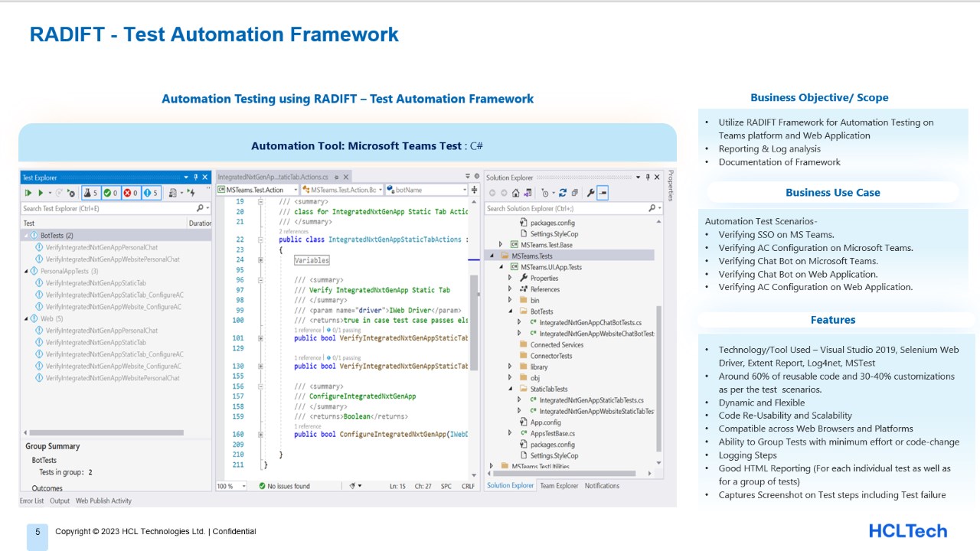Click Forward arrow in Solution Explorer toolbar
The height and width of the screenshot is (551, 980).
[x=504, y=193]
